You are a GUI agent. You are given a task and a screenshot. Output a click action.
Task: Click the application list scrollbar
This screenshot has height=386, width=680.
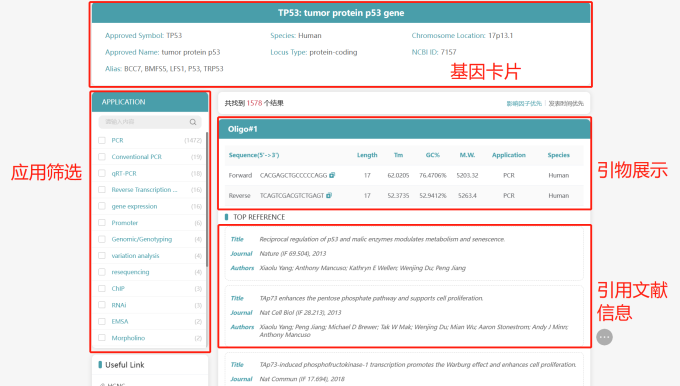[207, 200]
